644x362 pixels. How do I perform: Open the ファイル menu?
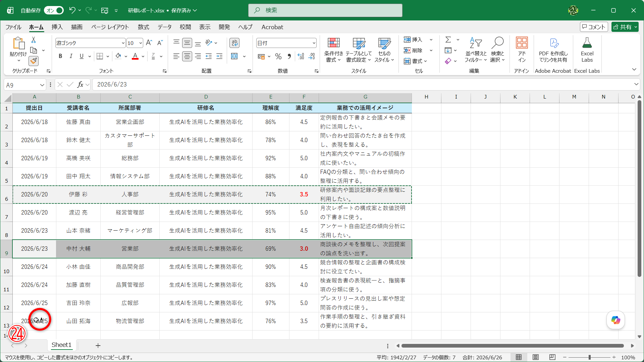13,27
